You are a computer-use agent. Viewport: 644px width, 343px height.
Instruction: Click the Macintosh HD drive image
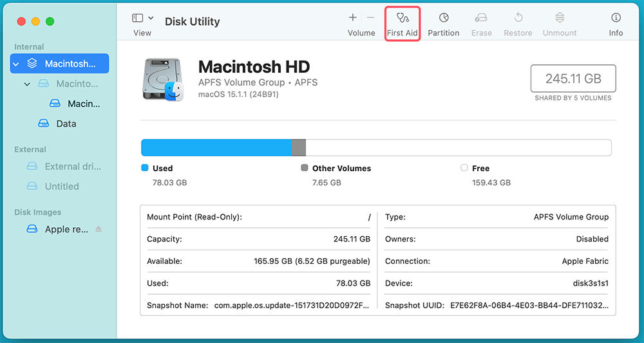click(x=164, y=79)
